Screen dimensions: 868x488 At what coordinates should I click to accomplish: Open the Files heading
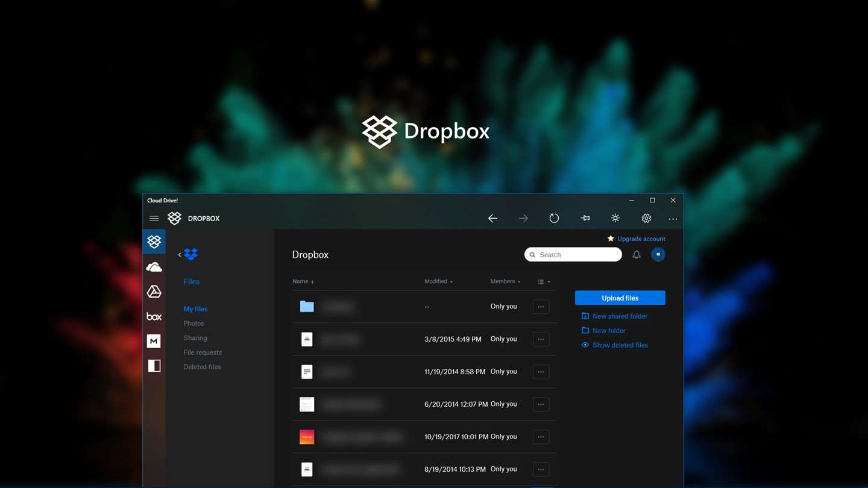click(x=192, y=281)
